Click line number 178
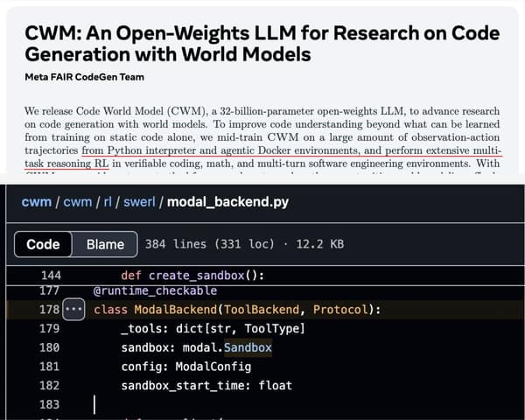Screen dimensions: 525x420 pos(50,310)
